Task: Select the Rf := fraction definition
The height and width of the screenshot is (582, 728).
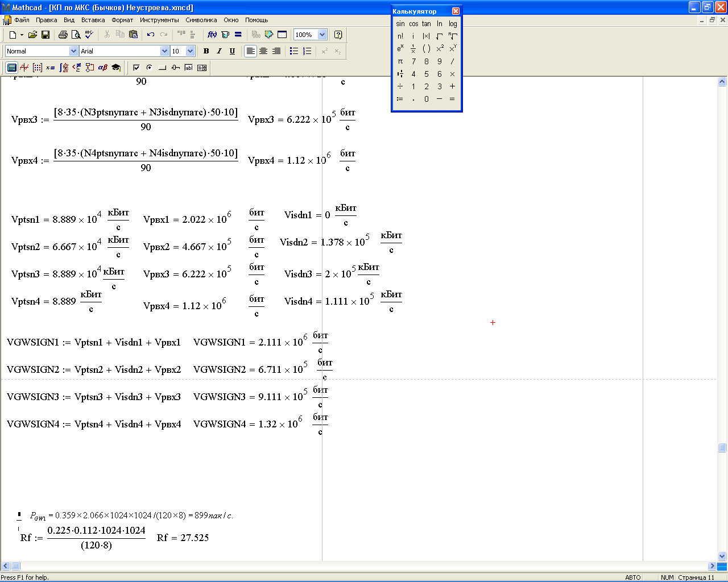Action: (83, 538)
